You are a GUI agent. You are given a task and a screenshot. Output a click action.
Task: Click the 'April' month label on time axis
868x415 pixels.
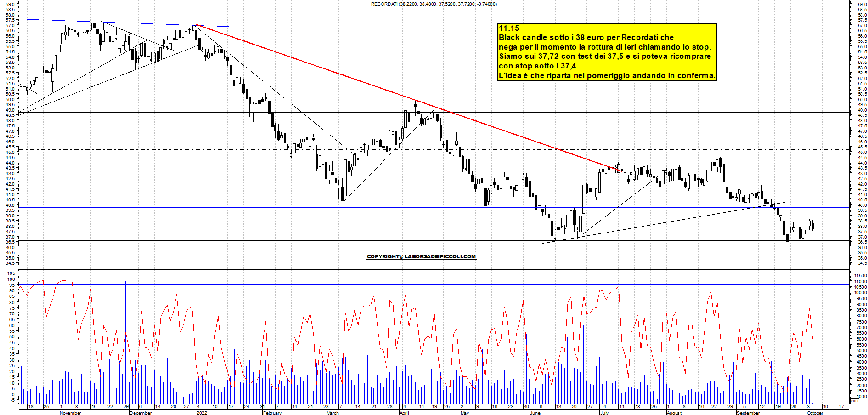[x=404, y=413]
